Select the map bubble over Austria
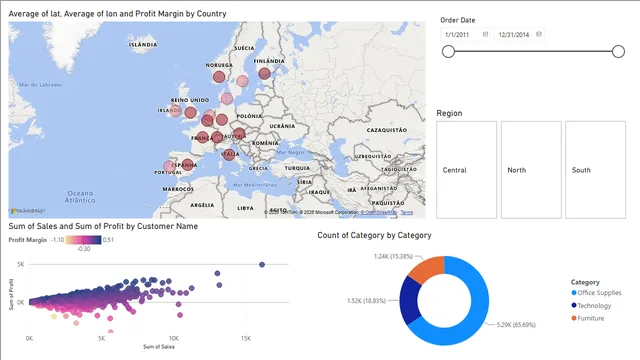 click(x=240, y=133)
